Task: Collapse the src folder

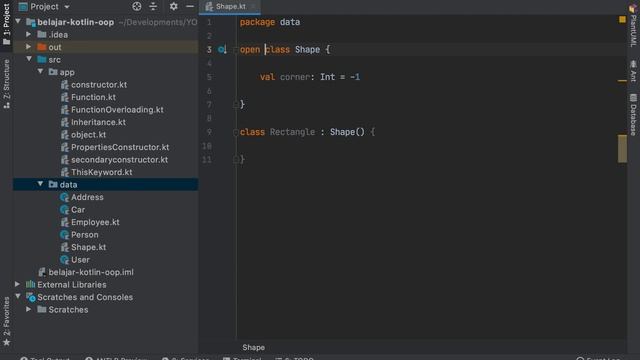Action: [x=29, y=59]
